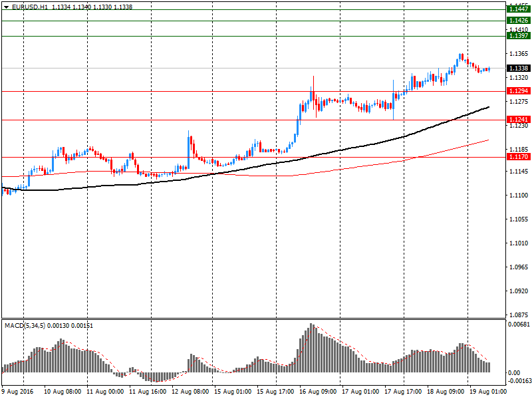Screen dimensions: 532x399
Task: Click the 10 Aug 08:00 time axis label
Action: tap(63, 392)
